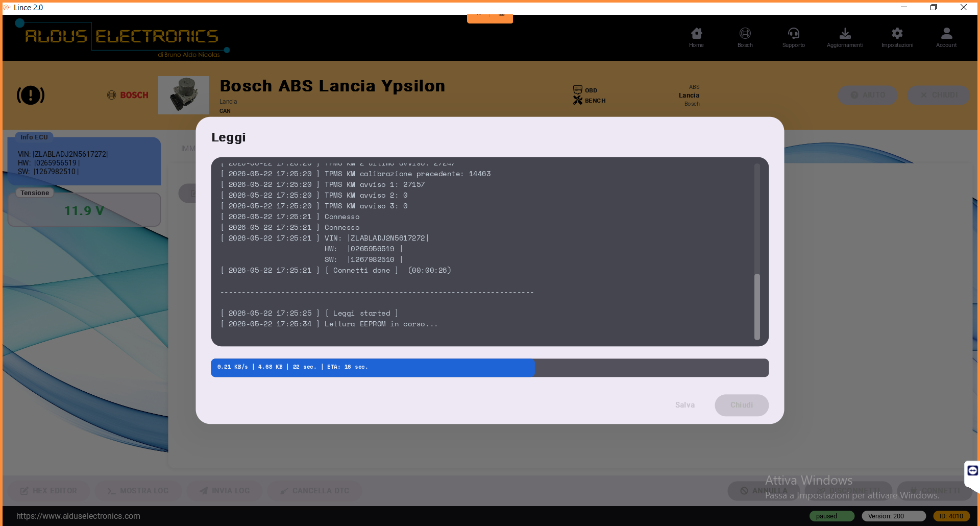This screenshot has height=526, width=980.
Task: Click the 11.9 V voltage reading
Action: tap(84, 211)
